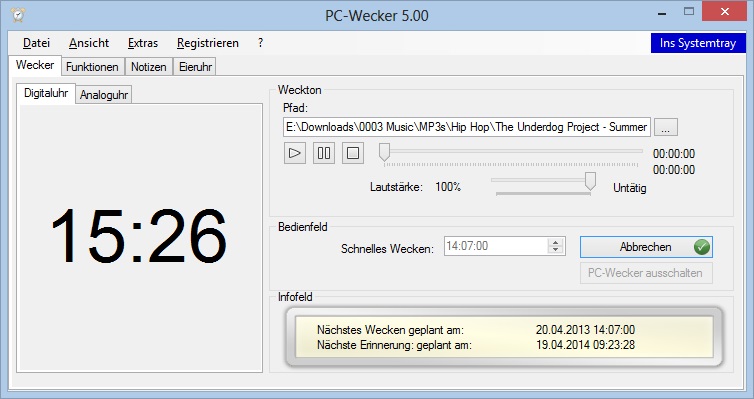The width and height of the screenshot is (754, 399).
Task: Browse for alarm sound file with ellipsis button
Action: [x=666, y=127]
